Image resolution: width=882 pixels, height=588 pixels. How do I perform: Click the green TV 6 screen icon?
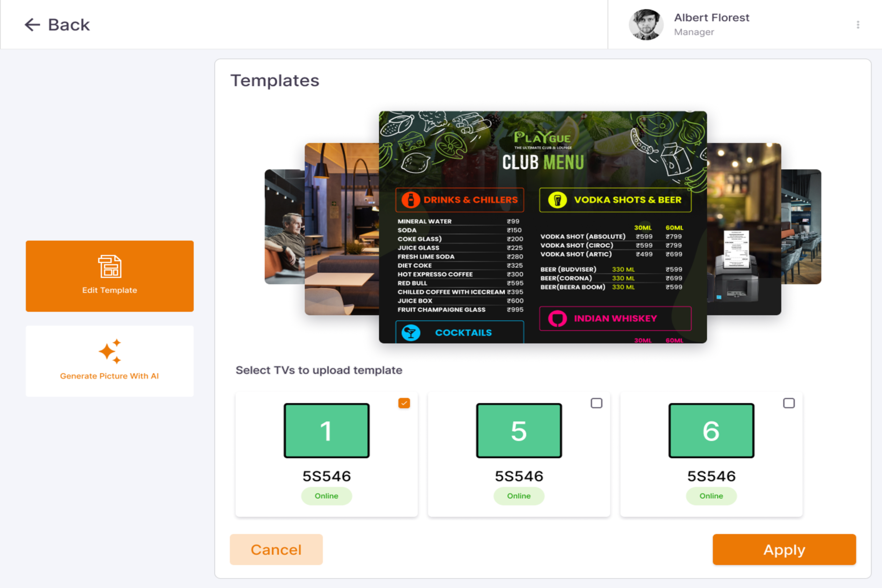coord(711,431)
